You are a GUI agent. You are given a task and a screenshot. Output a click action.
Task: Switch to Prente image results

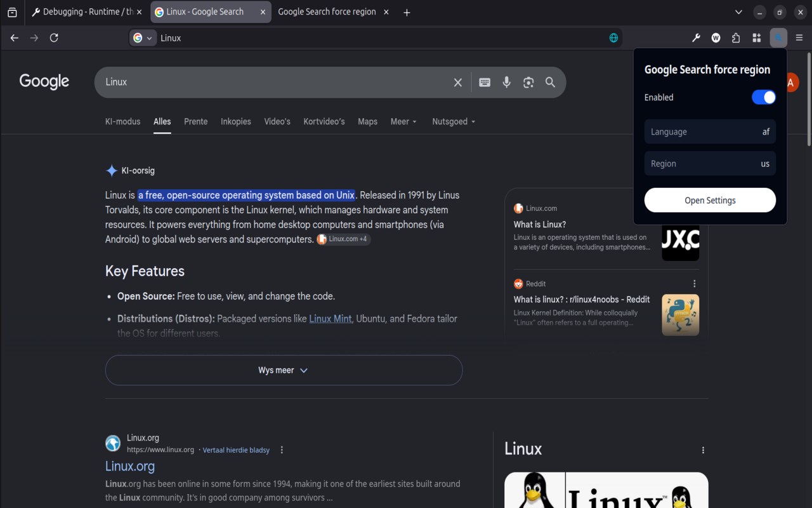coord(196,121)
